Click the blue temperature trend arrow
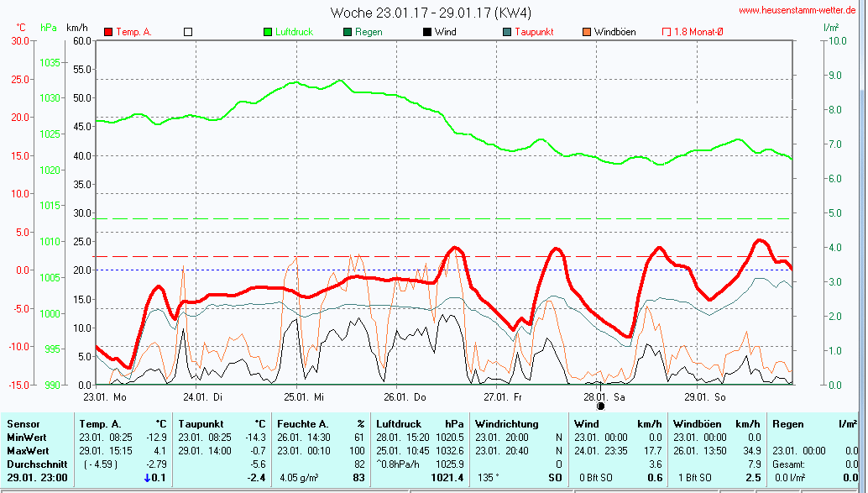This screenshot has height=493, width=868. [148, 478]
